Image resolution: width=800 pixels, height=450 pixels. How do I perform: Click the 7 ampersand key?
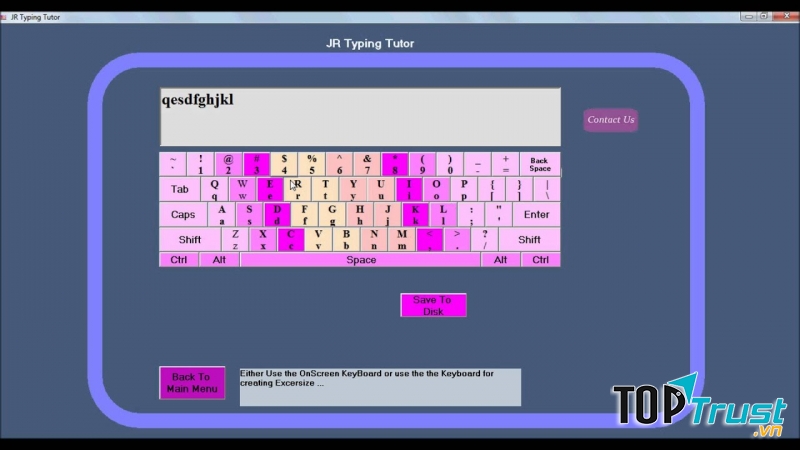pos(367,164)
